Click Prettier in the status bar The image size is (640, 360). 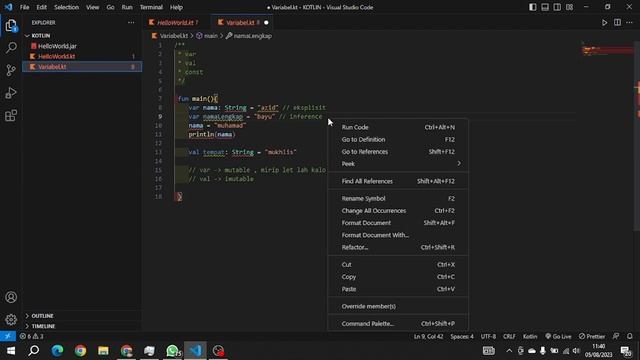pyautogui.click(x=592, y=336)
